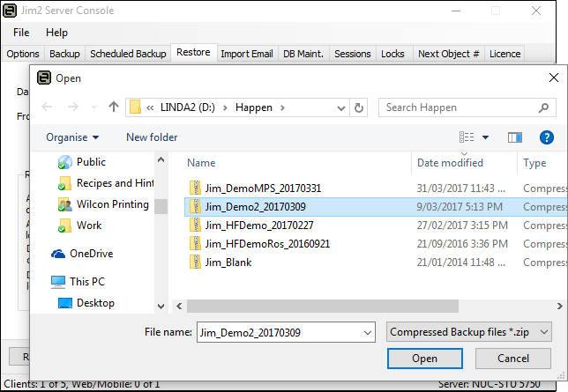Switch to the Options tab
This screenshot has height=392, width=568.
pos(23,54)
